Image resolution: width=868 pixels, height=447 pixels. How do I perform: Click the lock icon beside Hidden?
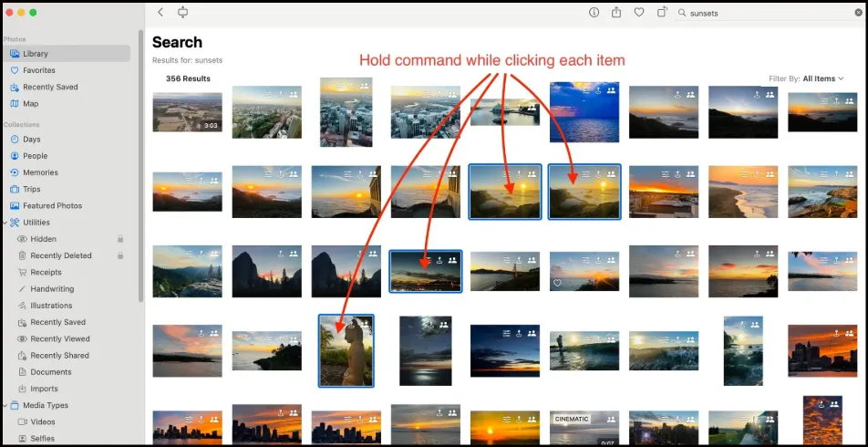click(120, 239)
